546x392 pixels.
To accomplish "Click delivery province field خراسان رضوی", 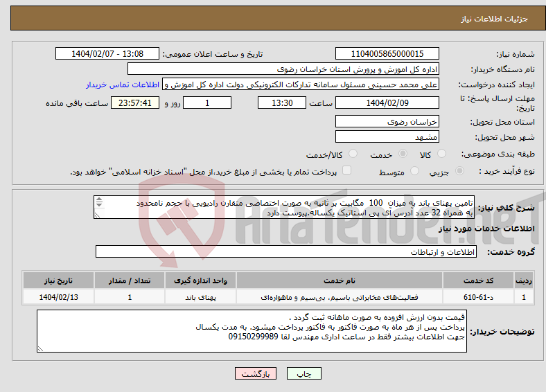I will click(x=387, y=121).
